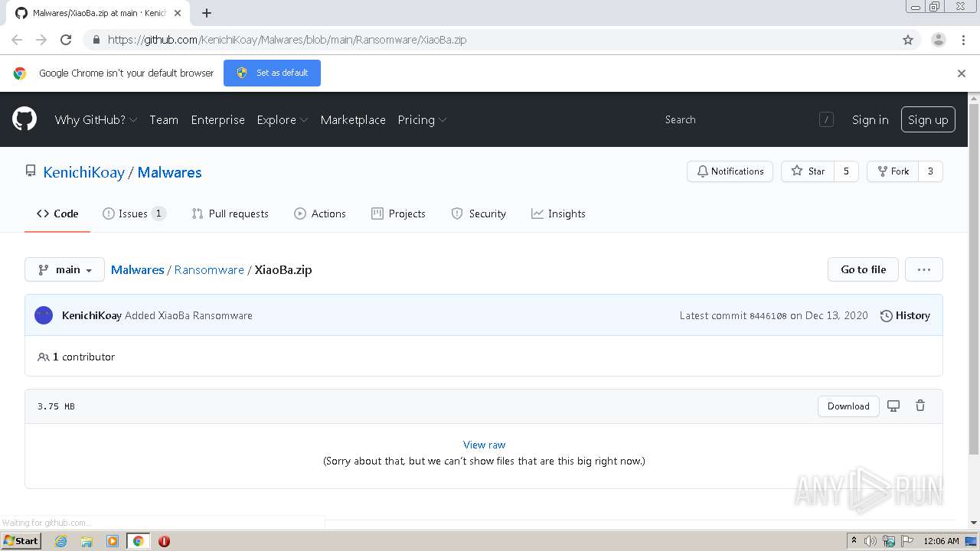Reload the page with the refresh icon
This screenshot has height=551, width=980.
pos(66,40)
